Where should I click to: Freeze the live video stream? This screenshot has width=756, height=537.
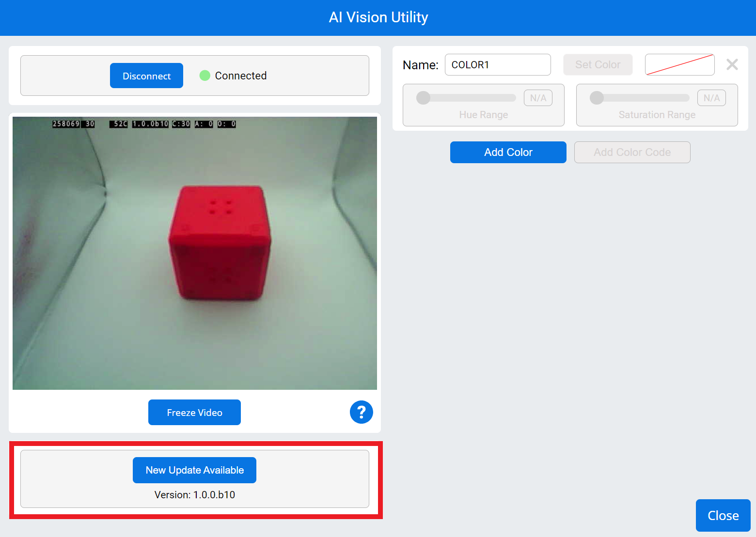(194, 412)
